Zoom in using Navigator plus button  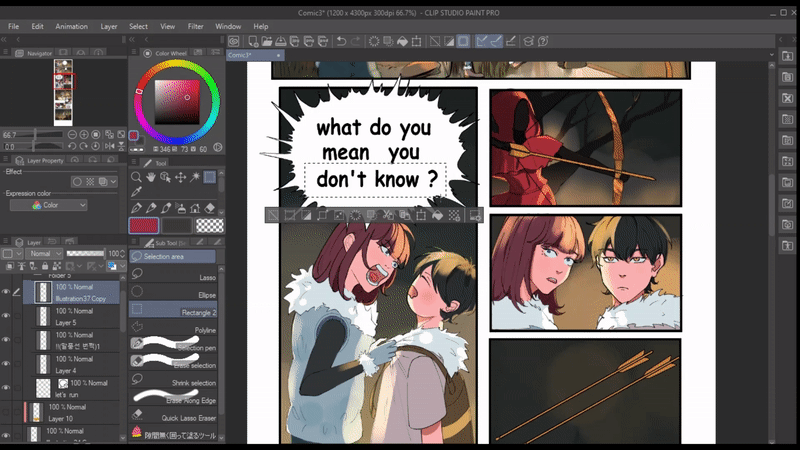click(x=84, y=135)
